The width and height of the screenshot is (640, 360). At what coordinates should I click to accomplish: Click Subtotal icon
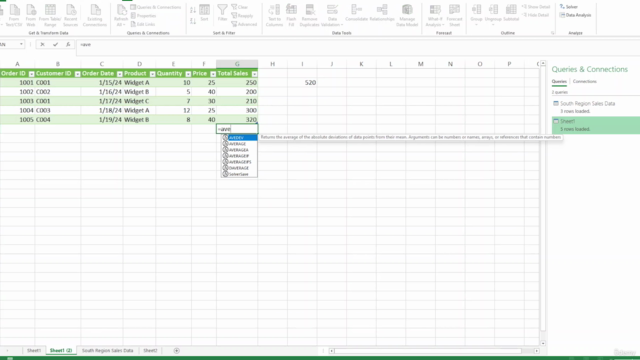pyautogui.click(x=511, y=13)
